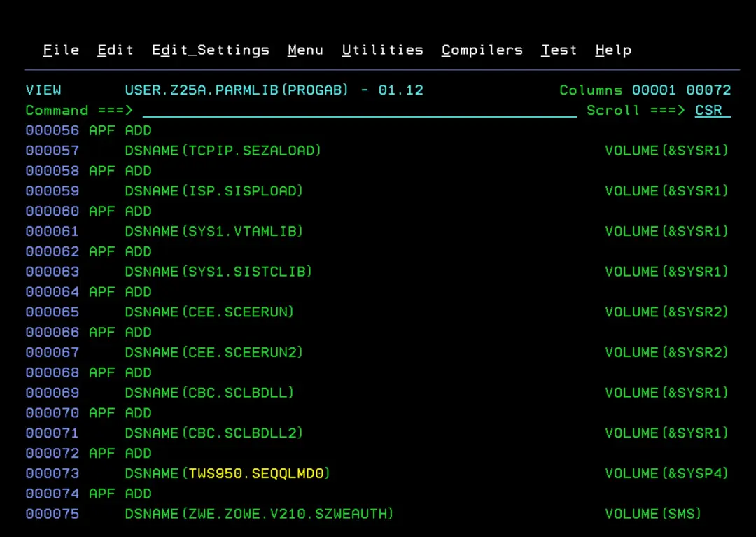Viewport: 756px width, 537px height.
Task: Click DSNAME(CEE.SCEERUN2) text
Action: [x=213, y=352]
